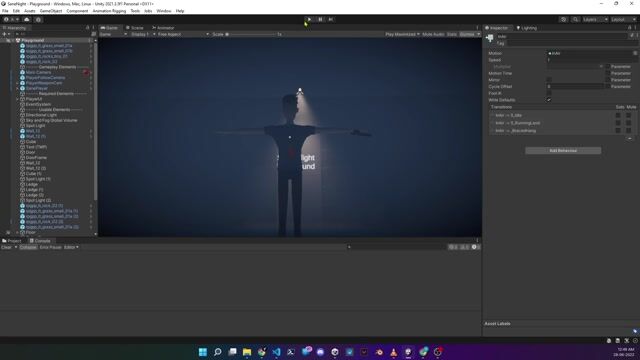This screenshot has width=640, height=360.
Task: Toggle console error messages filter
Action: point(475,247)
